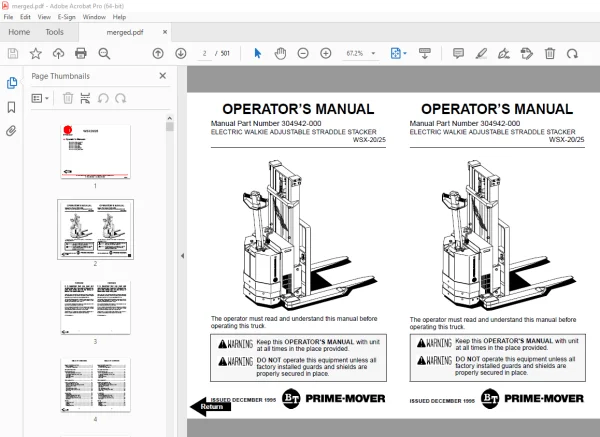
Task: Collapse the navigation pane arrow
Action: click(x=182, y=256)
